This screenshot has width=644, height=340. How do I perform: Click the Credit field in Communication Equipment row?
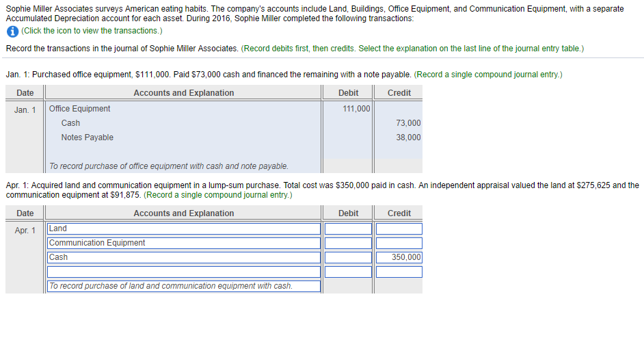click(x=399, y=243)
